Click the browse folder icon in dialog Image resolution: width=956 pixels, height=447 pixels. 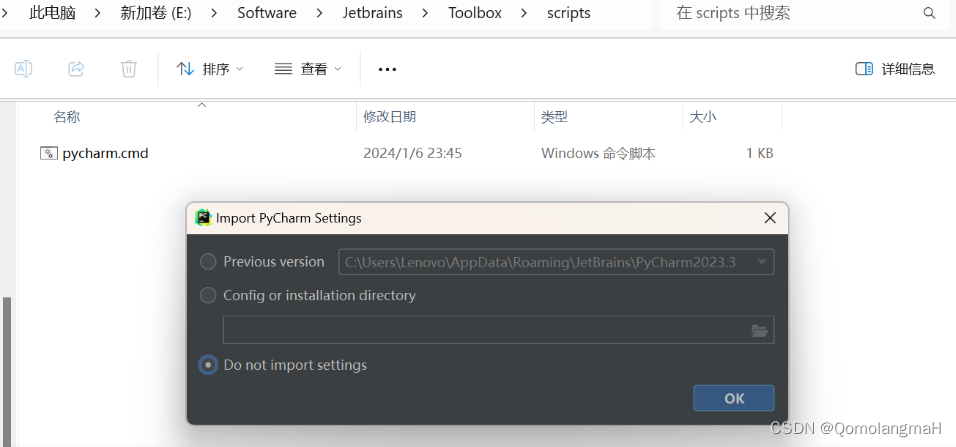[x=759, y=331]
